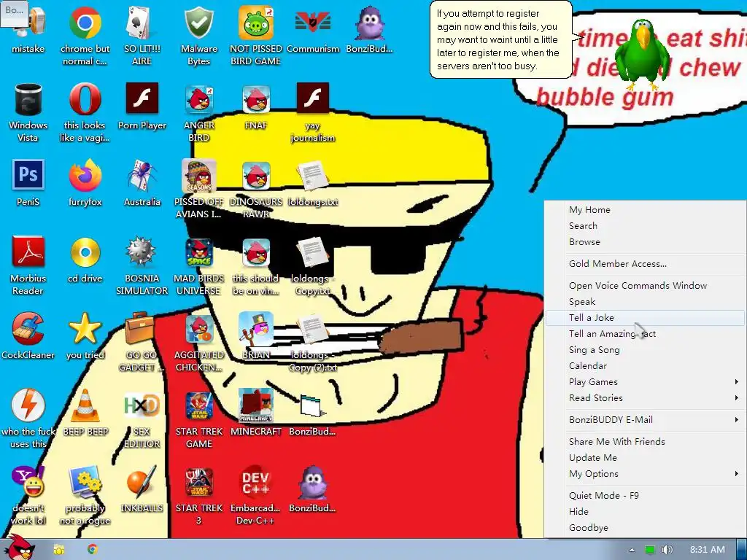Image resolution: width=747 pixels, height=560 pixels.
Task: Choose 'Tell a Joke' menu entry
Action: pos(645,318)
